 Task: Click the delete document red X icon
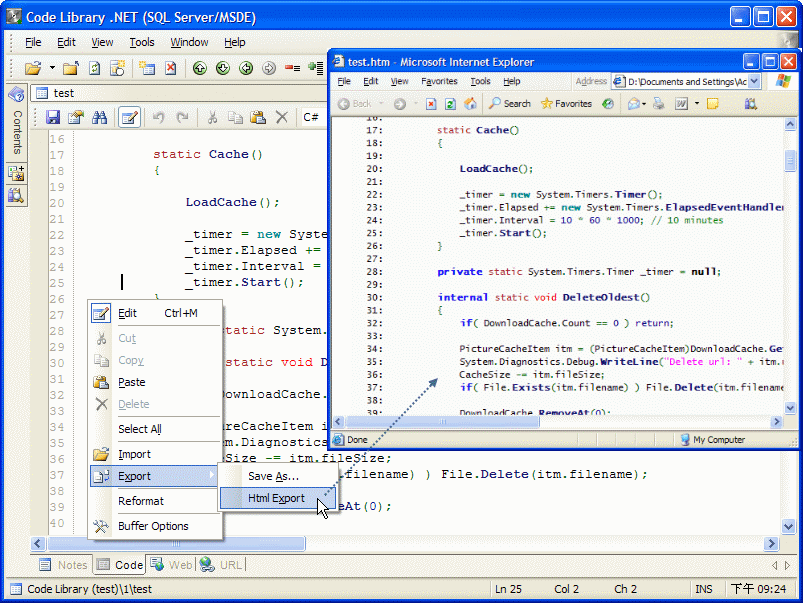tap(171, 68)
